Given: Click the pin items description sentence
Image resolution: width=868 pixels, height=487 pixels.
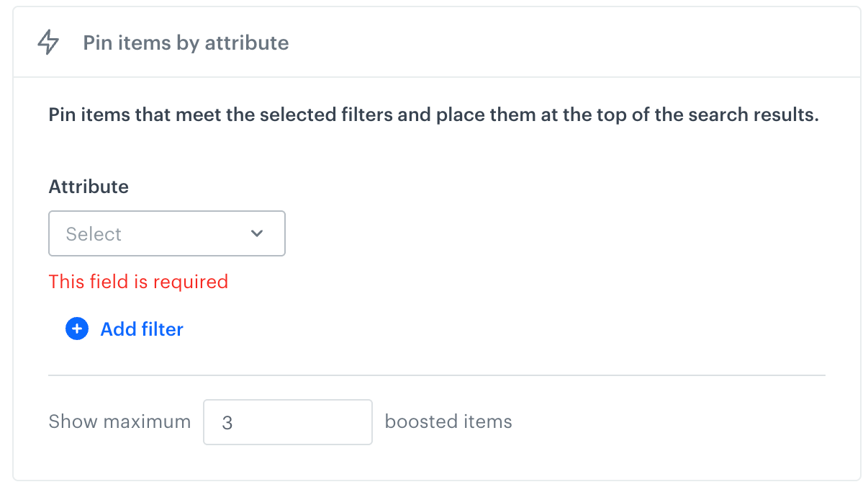Looking at the screenshot, I should (x=433, y=115).
